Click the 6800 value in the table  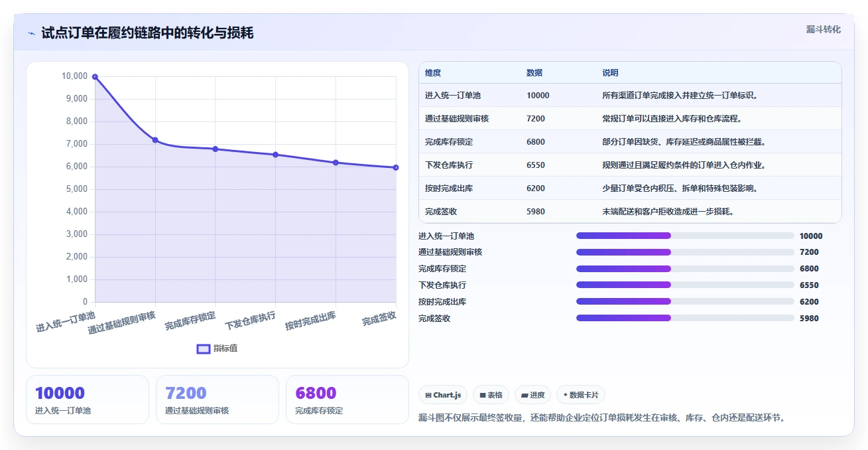coord(536,142)
